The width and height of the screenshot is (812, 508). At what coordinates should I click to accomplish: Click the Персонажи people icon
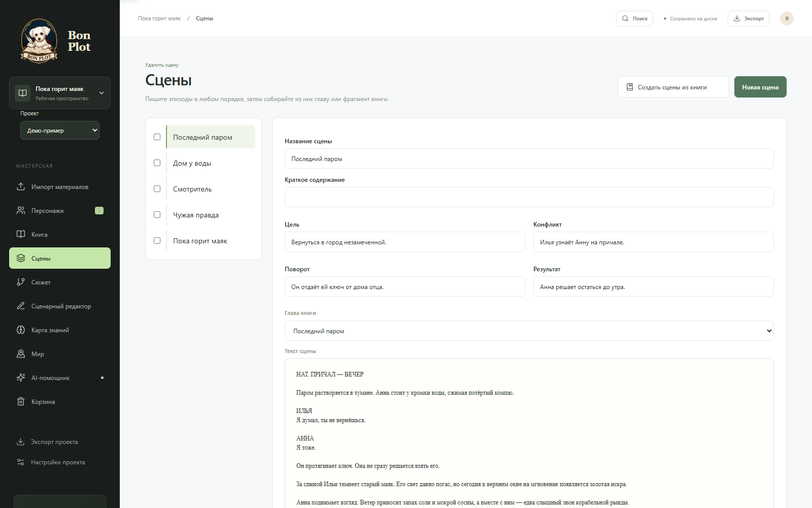point(21,210)
